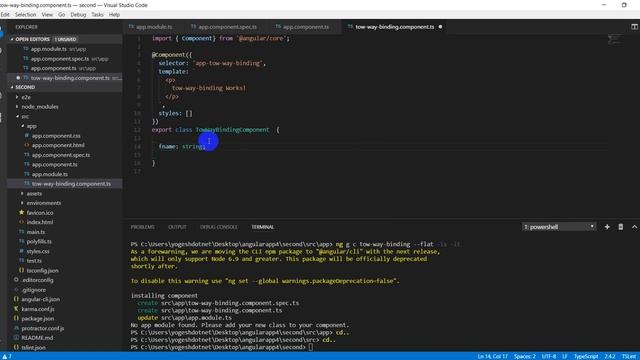640x360 pixels.
Task: Open app.module.ts in Open Editors list
Action: pos(49,49)
